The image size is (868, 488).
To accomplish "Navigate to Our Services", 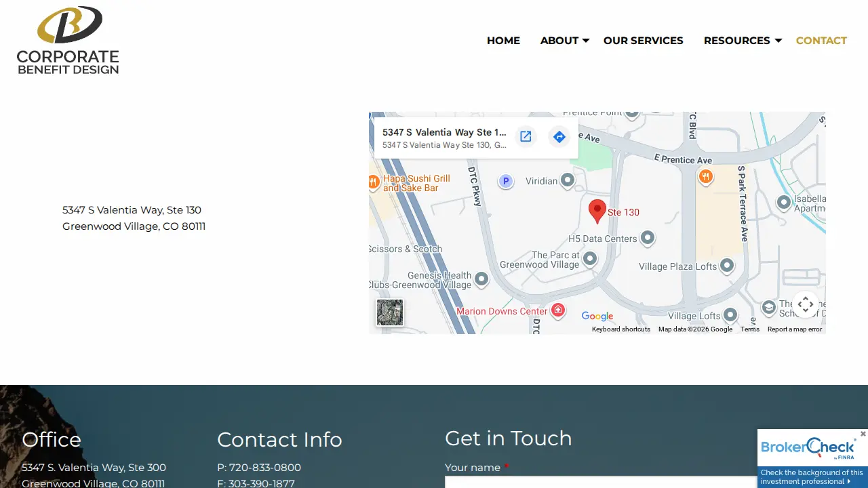I will click(x=644, y=41).
